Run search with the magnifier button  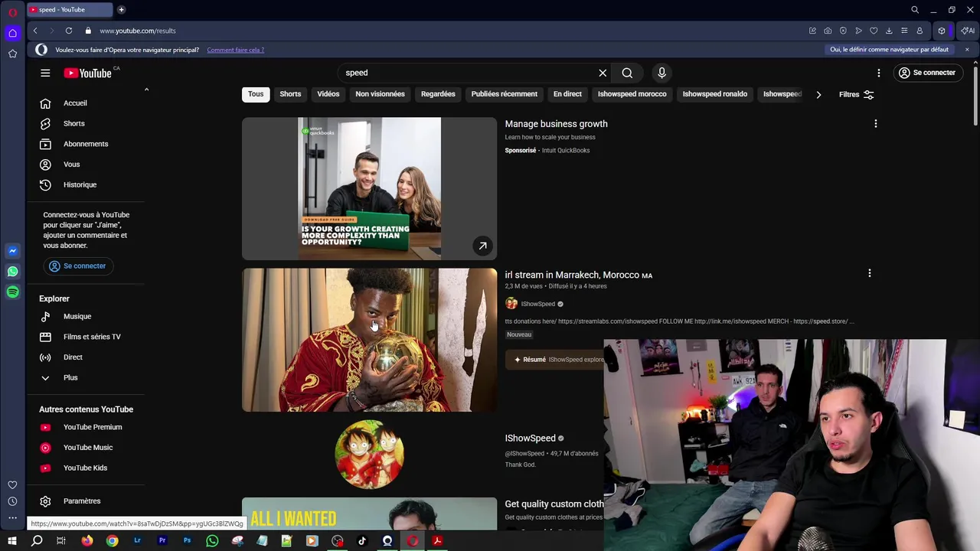(x=627, y=73)
